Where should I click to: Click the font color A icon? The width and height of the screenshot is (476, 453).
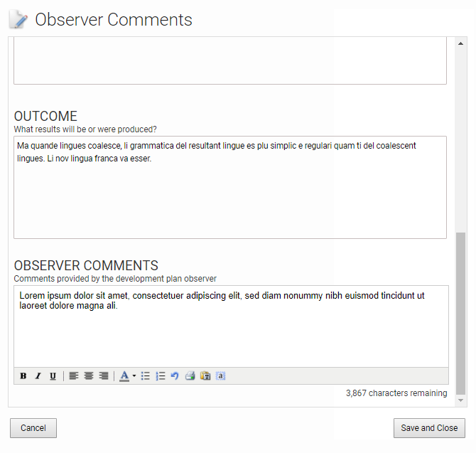click(124, 375)
